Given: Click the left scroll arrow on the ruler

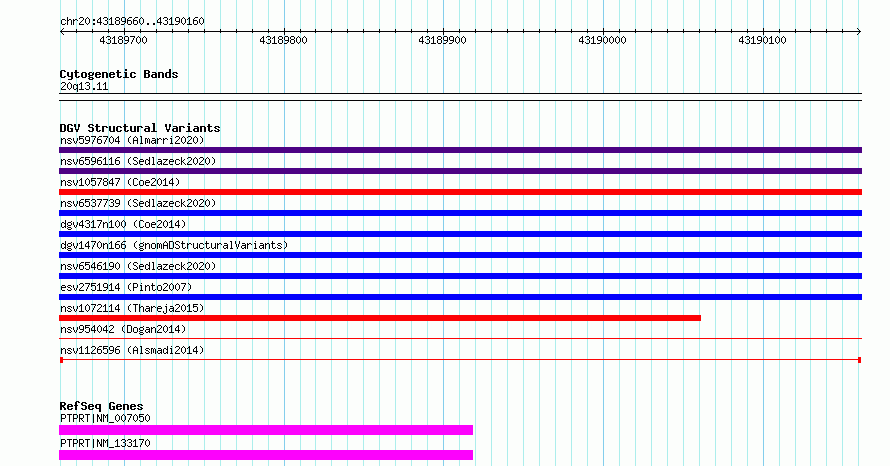Looking at the screenshot, I should coord(62,32).
